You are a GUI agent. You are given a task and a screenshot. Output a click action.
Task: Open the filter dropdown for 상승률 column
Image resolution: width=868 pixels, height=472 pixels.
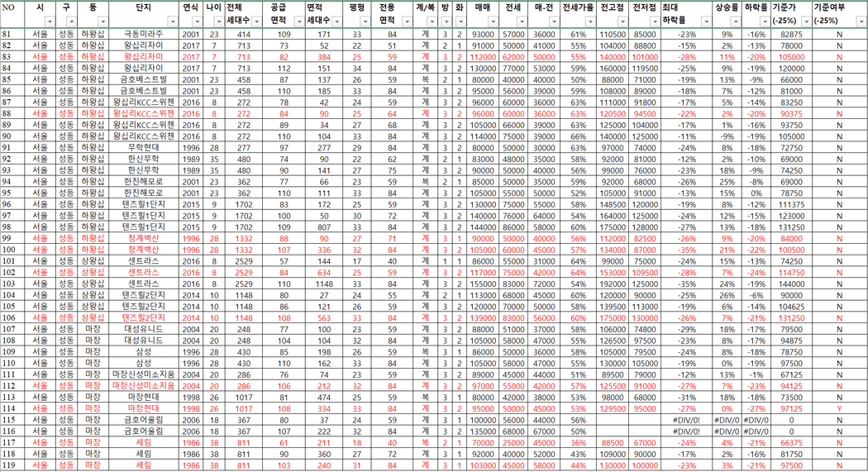click(735, 21)
